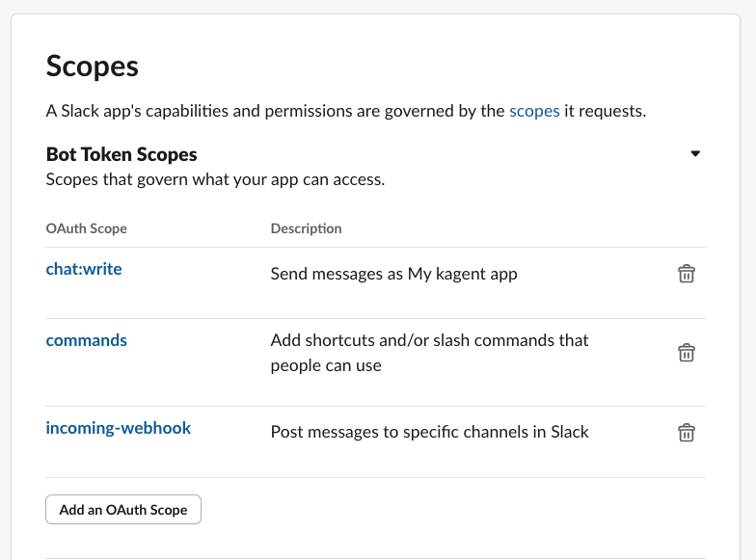The width and height of the screenshot is (756, 560).
Task: Remove the commands scope via trash icon
Action: 687,353
